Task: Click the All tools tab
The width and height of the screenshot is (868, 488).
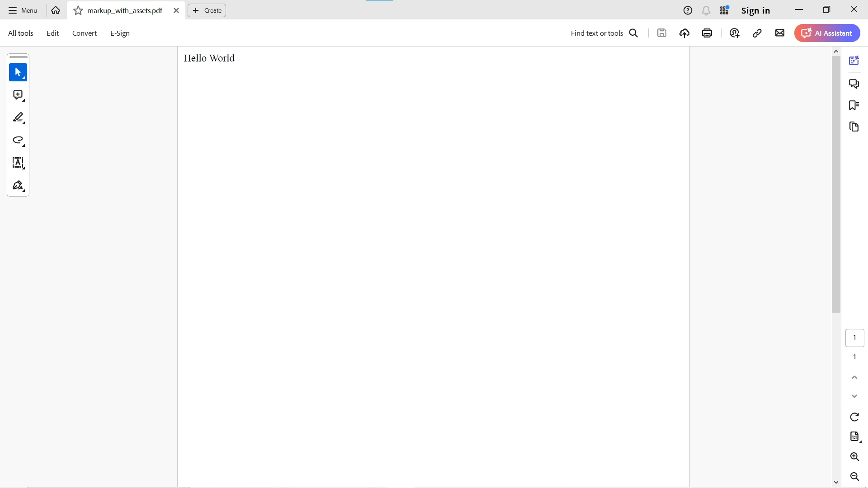Action: pos(20,33)
